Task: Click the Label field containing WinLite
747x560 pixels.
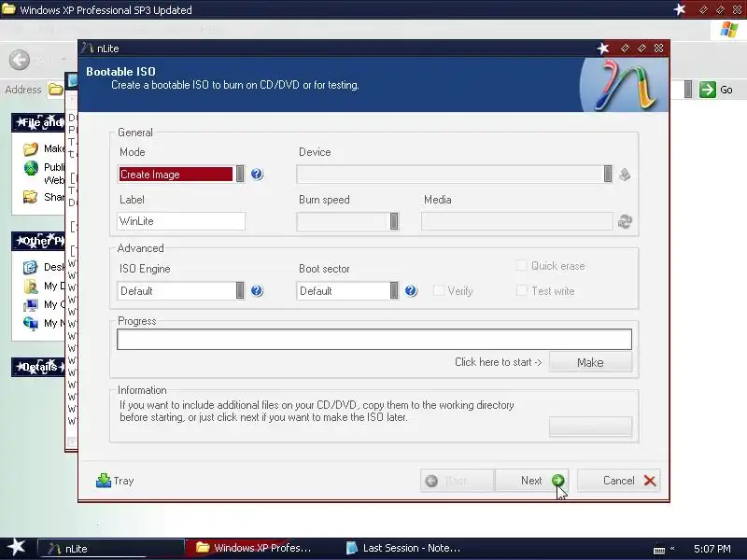Action: pyautogui.click(x=181, y=221)
